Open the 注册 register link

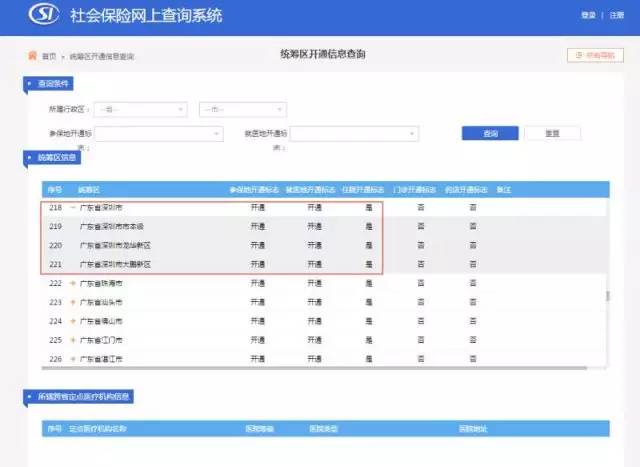coord(617,15)
